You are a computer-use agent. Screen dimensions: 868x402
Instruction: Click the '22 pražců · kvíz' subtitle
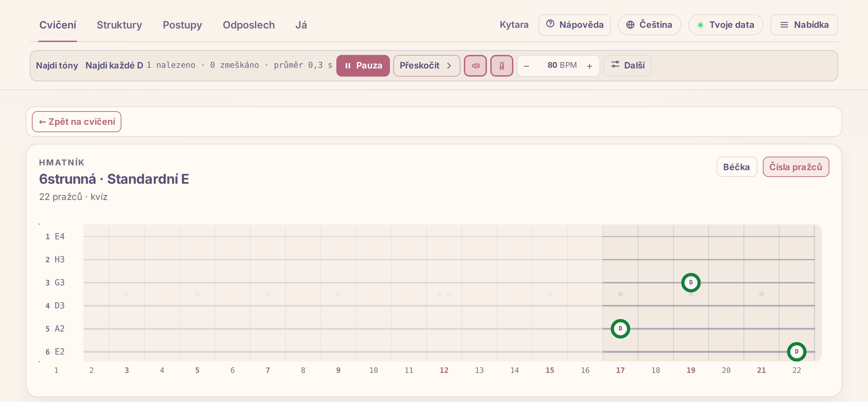[x=73, y=197]
